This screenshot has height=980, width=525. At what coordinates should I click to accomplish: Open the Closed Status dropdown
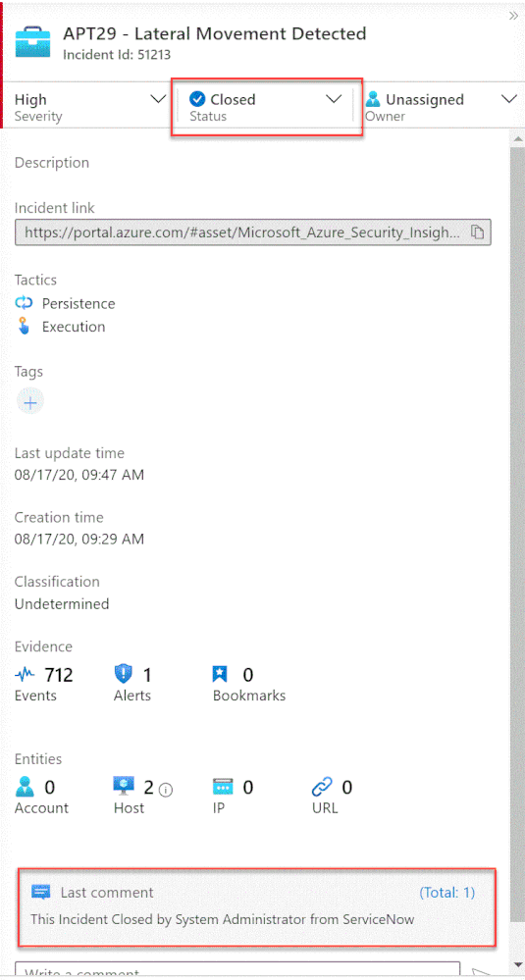click(x=266, y=106)
